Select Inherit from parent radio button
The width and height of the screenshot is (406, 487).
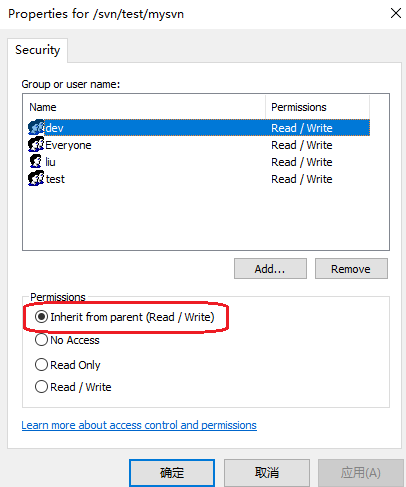[x=41, y=317]
